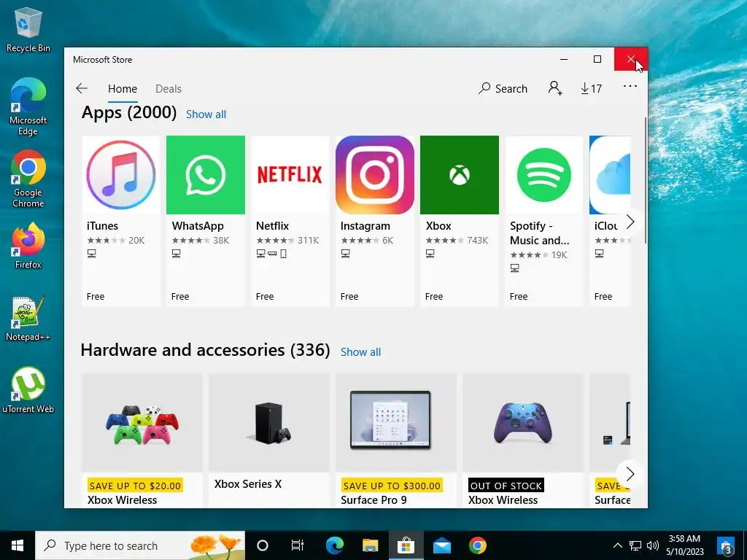The height and width of the screenshot is (560, 747).
Task: Open Chrome from the taskbar
Action: [x=477, y=545]
